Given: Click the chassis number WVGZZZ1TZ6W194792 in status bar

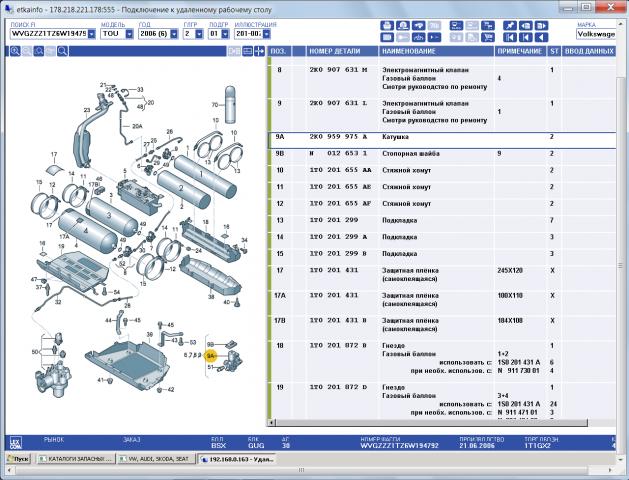Looking at the screenshot, I should (x=399, y=446).
